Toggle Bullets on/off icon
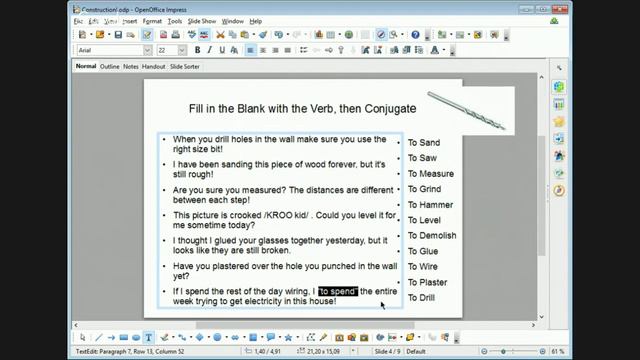 pyautogui.click(x=304, y=50)
